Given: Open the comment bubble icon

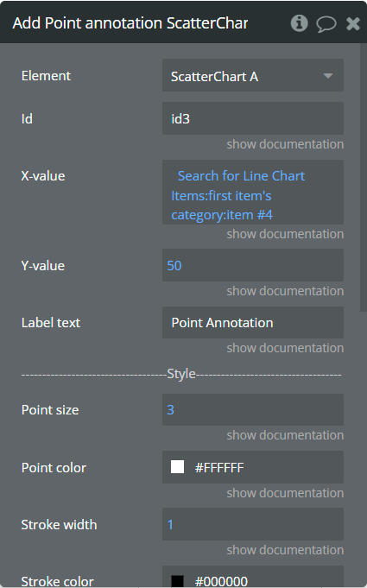Looking at the screenshot, I should [x=326, y=24].
